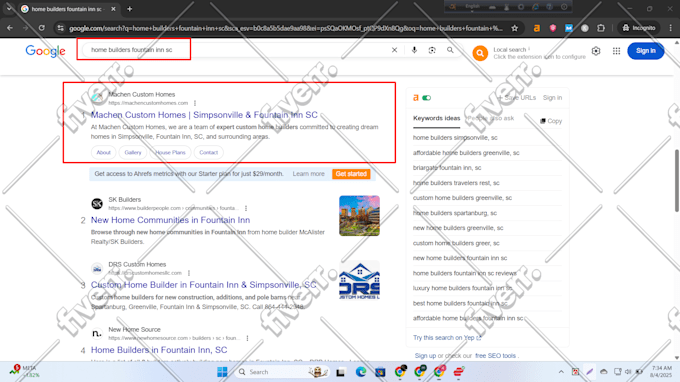Viewport: 680px width, 382px height.
Task: Click Try this search on Yep
Action: (x=447, y=338)
